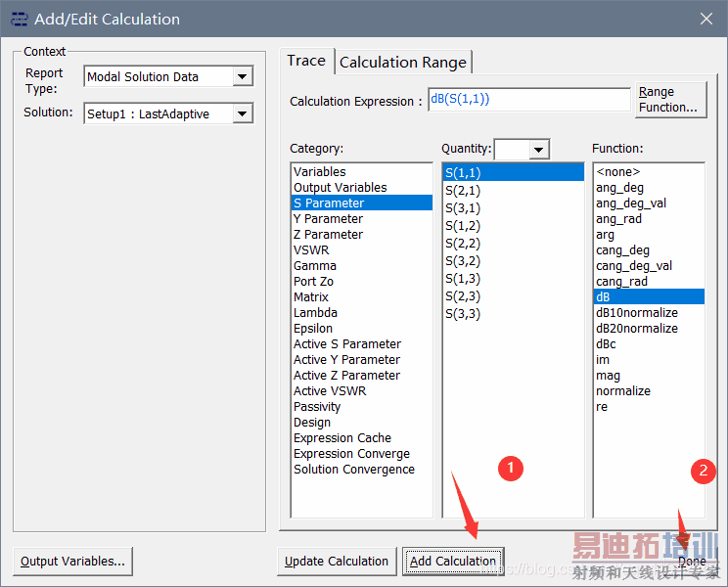728x587 pixels.
Task: Select Lambda category
Action: 362,313
